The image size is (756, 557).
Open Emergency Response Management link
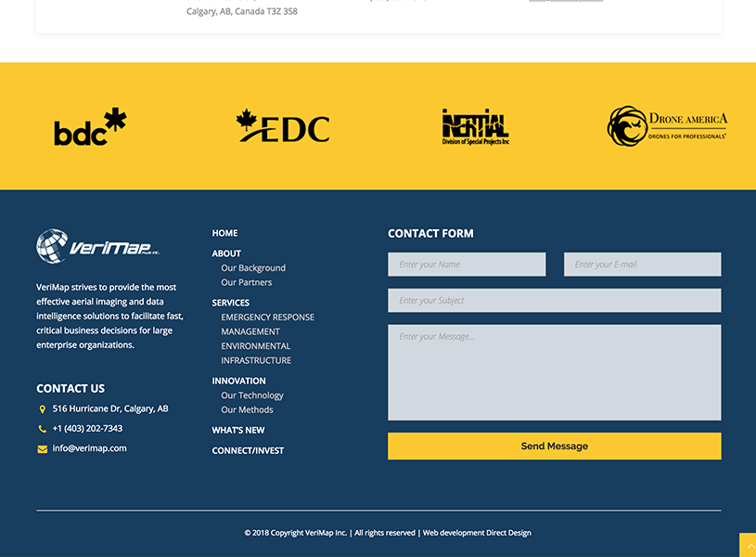pos(267,324)
